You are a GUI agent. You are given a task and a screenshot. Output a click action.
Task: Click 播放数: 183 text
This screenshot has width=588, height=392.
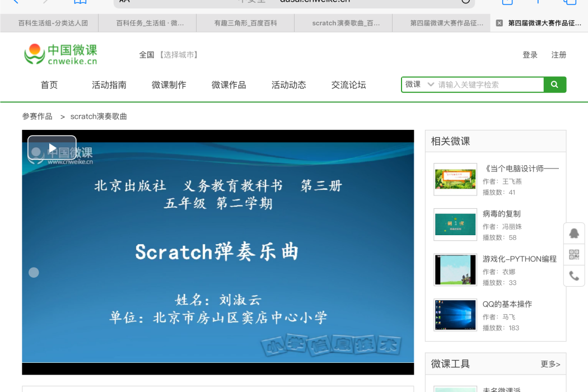pyautogui.click(x=501, y=328)
